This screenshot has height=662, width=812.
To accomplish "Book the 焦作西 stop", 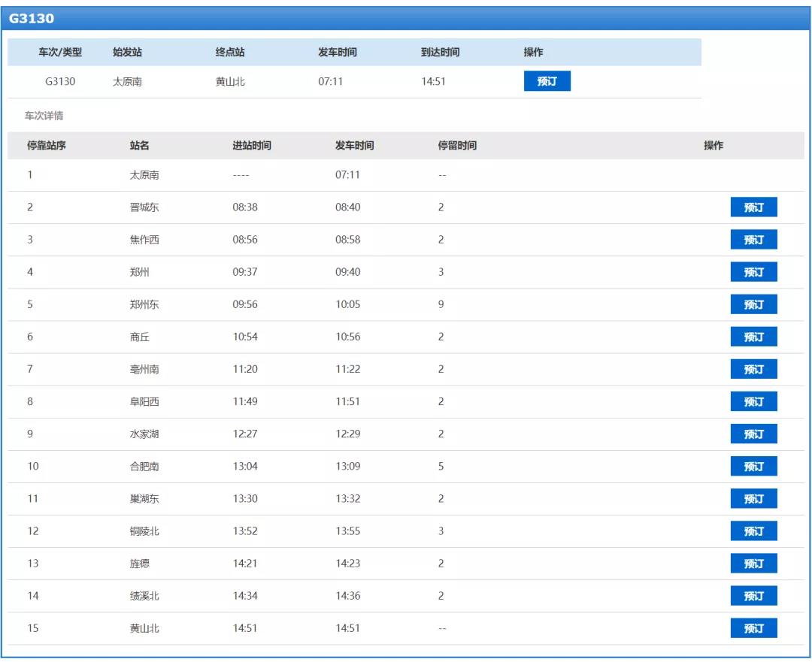I will point(753,240).
